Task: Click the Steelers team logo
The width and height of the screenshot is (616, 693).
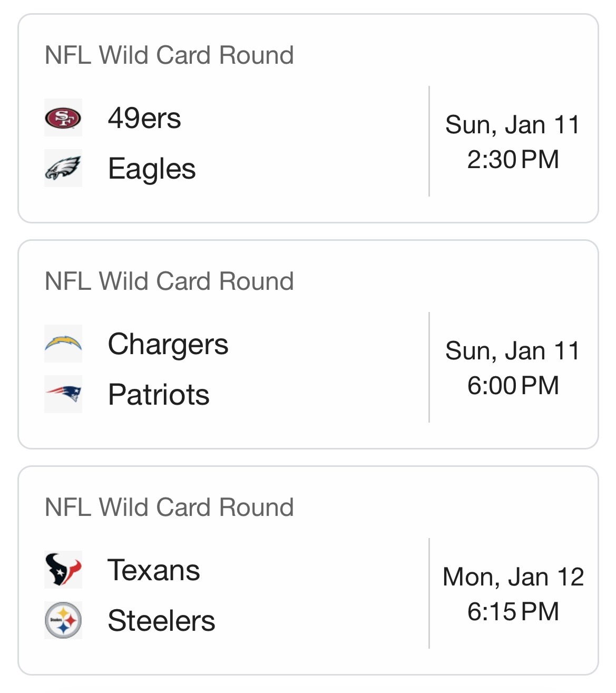Action: tap(63, 620)
